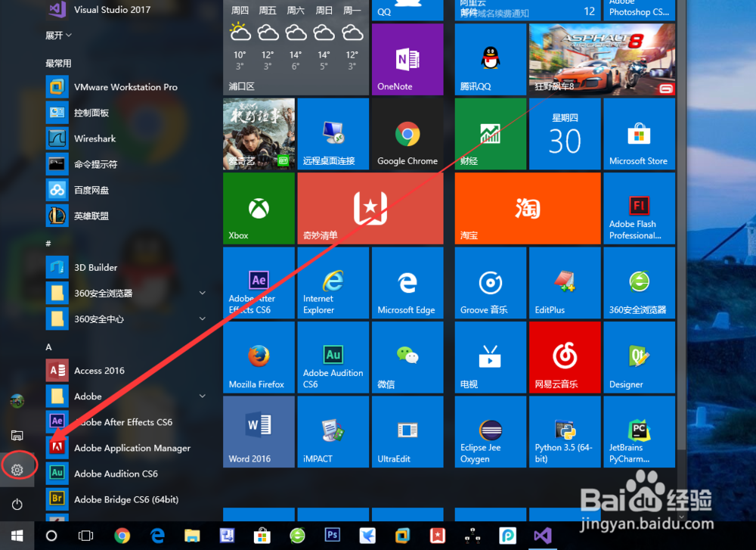
Task: Launch Access 2016 from app list
Action: (x=127, y=371)
